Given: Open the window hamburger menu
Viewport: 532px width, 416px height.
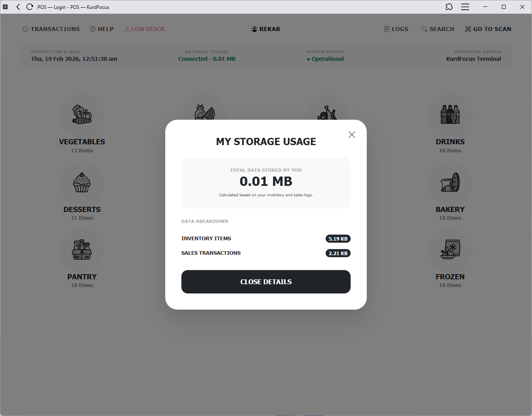Looking at the screenshot, I should (465, 7).
